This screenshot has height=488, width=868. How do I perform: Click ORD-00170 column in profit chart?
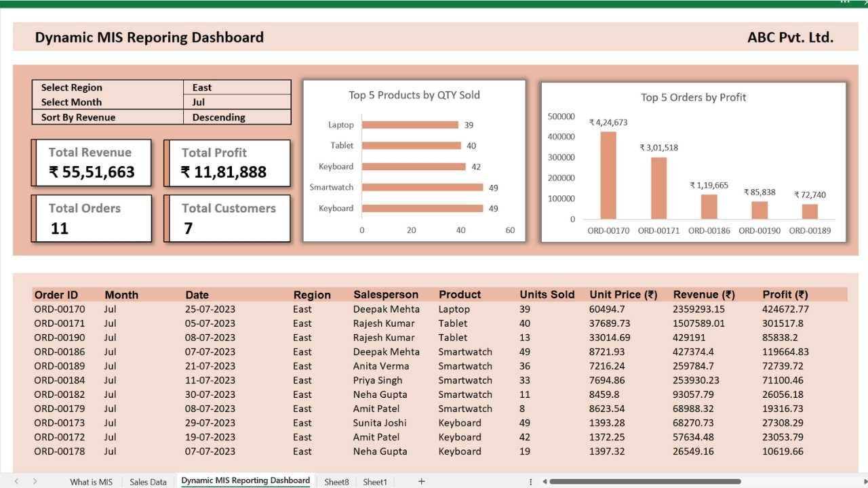(x=608, y=175)
